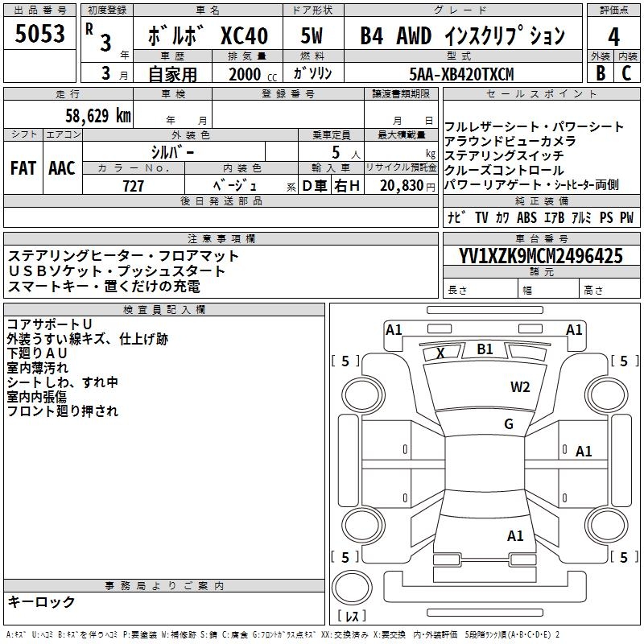Click the PW equipment label
Screen dimensions: 644x644
click(x=627, y=217)
